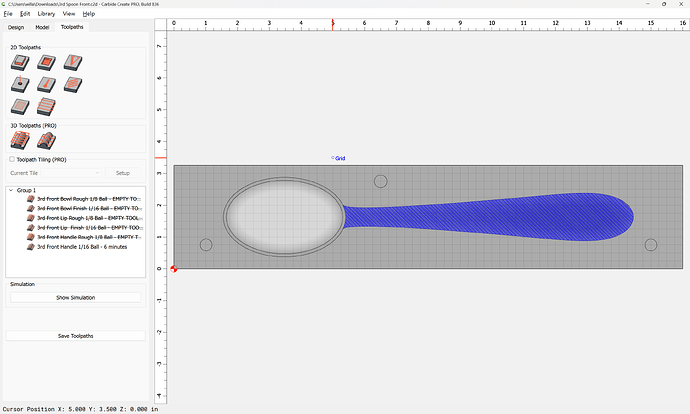690x414 pixels.
Task: Enable the Toolpath Tiling (PRO) checkbox
Action: (x=12, y=159)
